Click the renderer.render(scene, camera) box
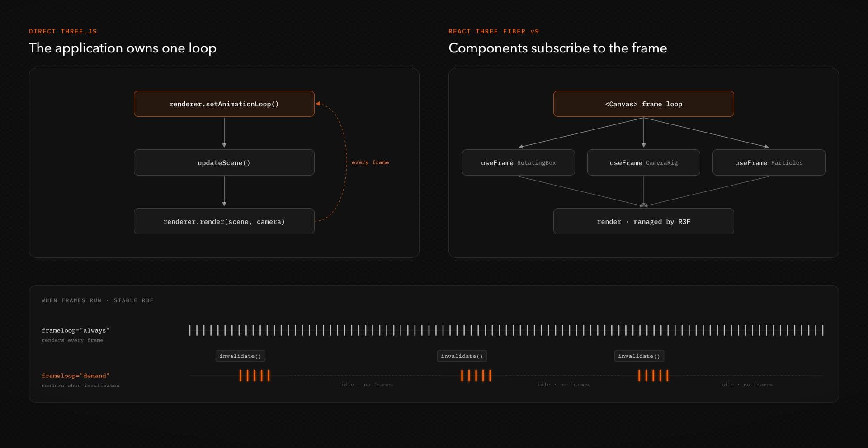Screen dimensions: 868x448 tap(224, 221)
